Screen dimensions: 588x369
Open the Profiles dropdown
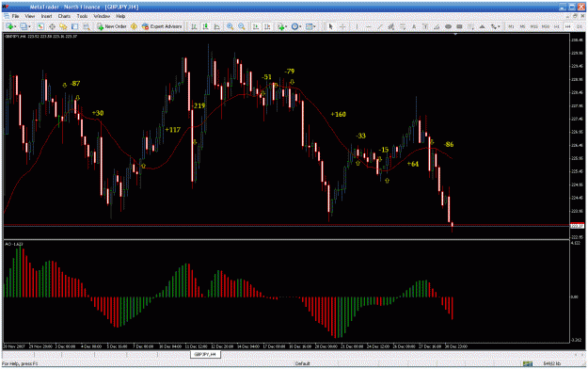pyautogui.click(x=25, y=26)
